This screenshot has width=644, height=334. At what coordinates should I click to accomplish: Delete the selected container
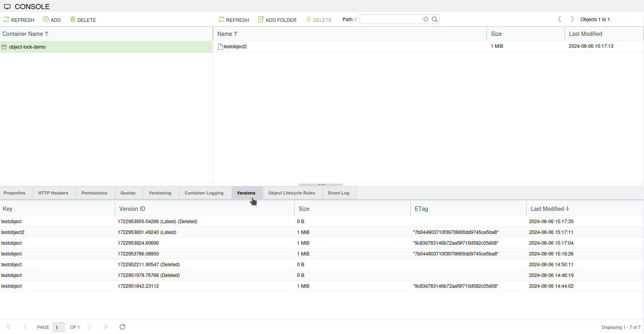click(x=83, y=20)
